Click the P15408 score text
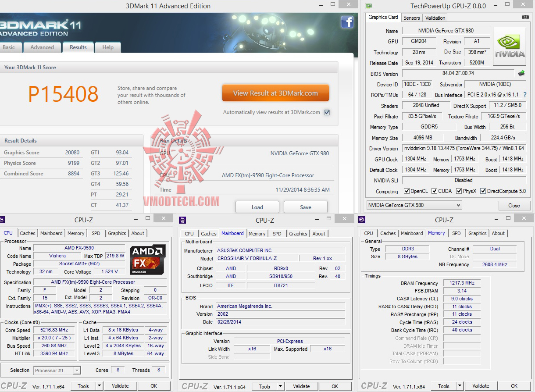535x392 pixels. (64, 94)
